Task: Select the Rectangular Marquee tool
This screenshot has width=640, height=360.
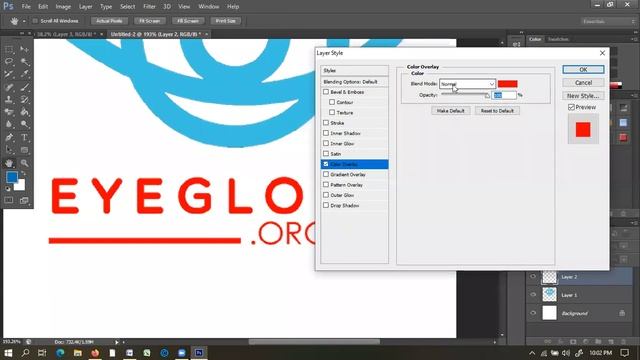Action: 9,49
